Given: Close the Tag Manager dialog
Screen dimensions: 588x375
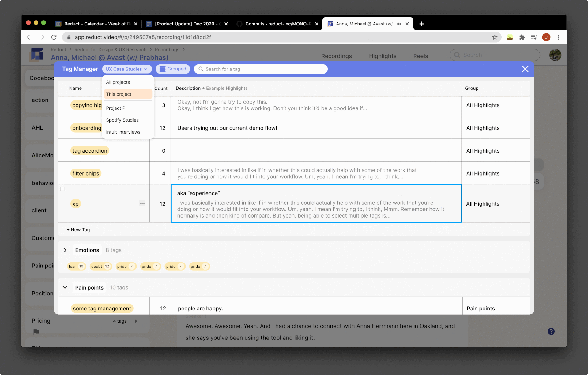Looking at the screenshot, I should click(525, 69).
